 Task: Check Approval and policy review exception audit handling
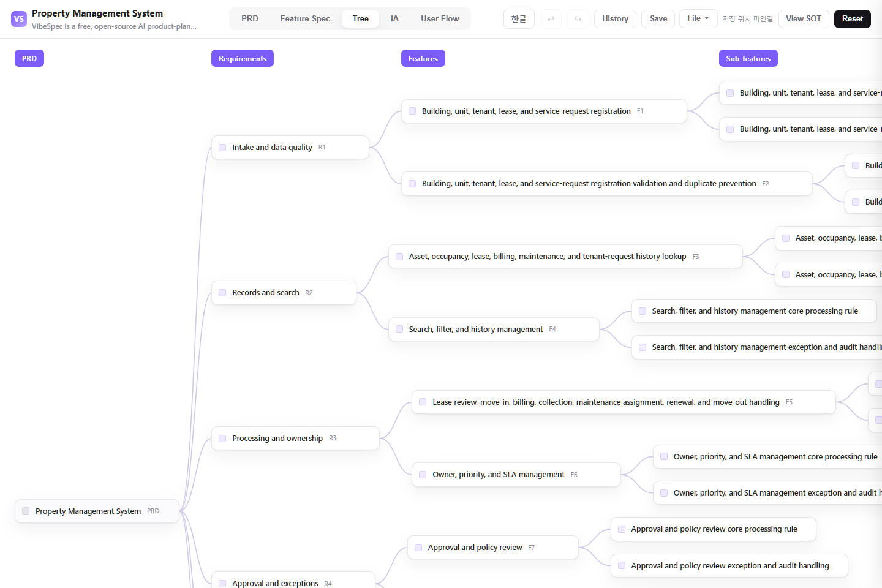(622, 565)
